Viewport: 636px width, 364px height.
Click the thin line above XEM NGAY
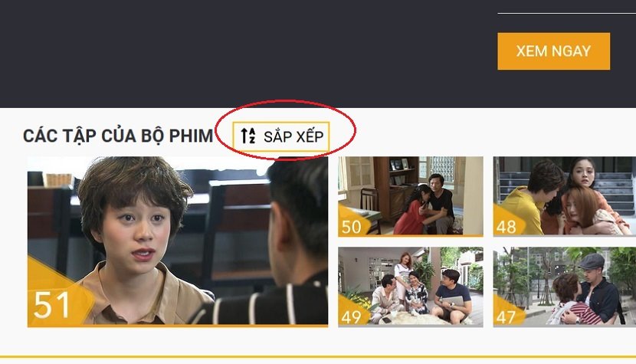(x=566, y=13)
